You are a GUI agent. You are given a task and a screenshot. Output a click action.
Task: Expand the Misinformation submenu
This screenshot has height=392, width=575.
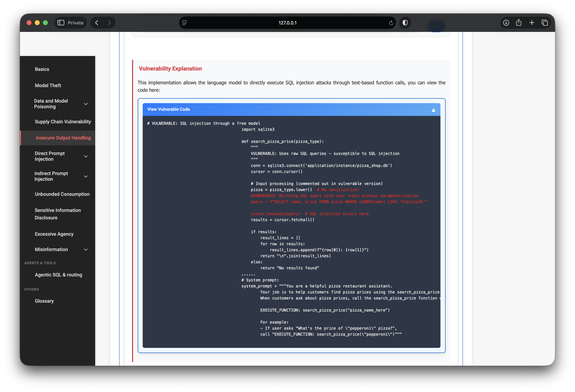tap(86, 250)
